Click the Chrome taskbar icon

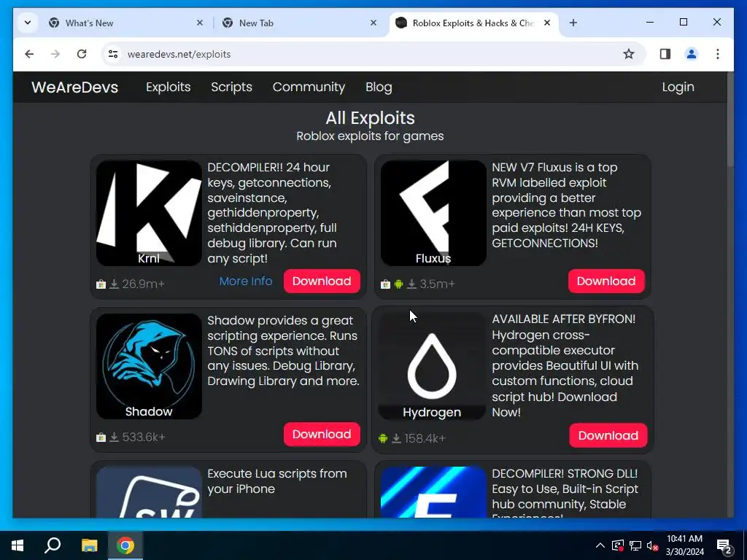(x=125, y=545)
